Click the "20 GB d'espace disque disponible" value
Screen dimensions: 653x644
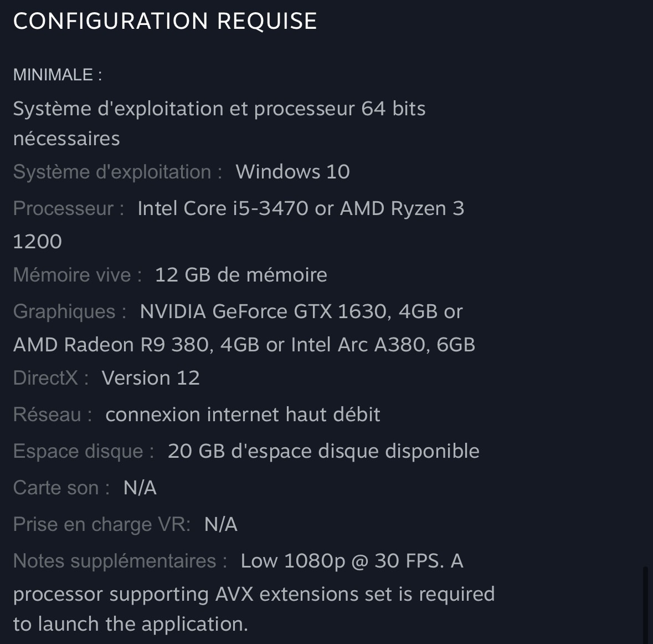tap(323, 451)
